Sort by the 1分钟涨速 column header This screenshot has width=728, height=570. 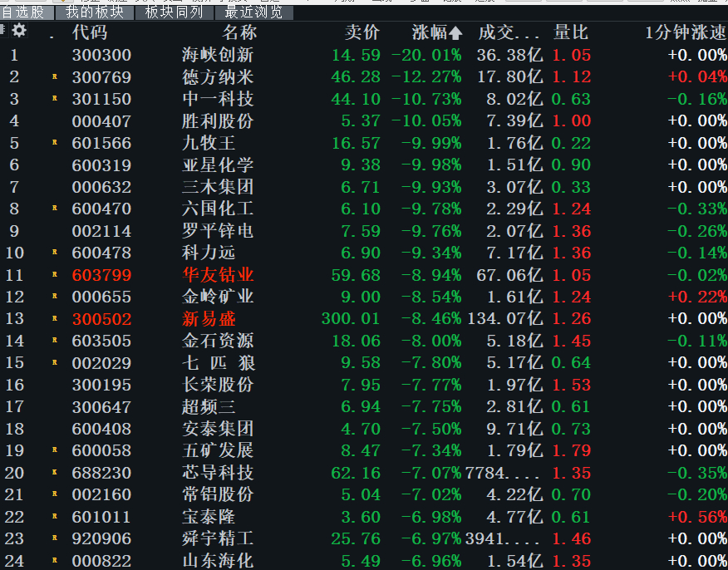click(x=686, y=32)
